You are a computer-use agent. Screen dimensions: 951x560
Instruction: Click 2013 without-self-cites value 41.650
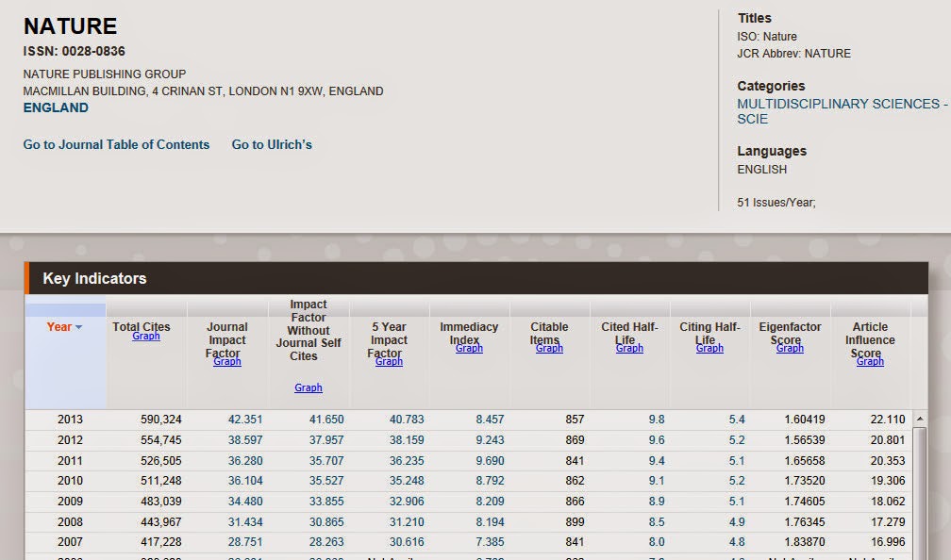[x=326, y=420]
